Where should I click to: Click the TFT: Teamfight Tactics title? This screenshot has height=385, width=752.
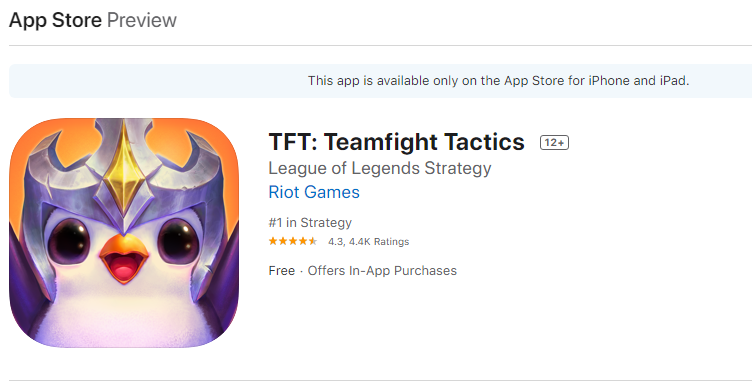397,142
